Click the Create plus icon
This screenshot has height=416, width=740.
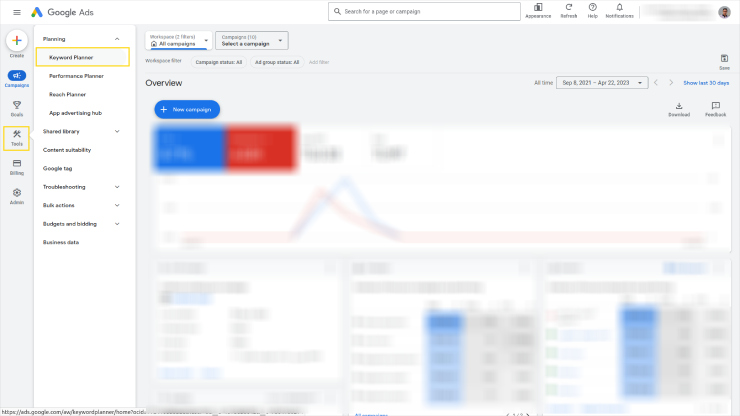(17, 40)
